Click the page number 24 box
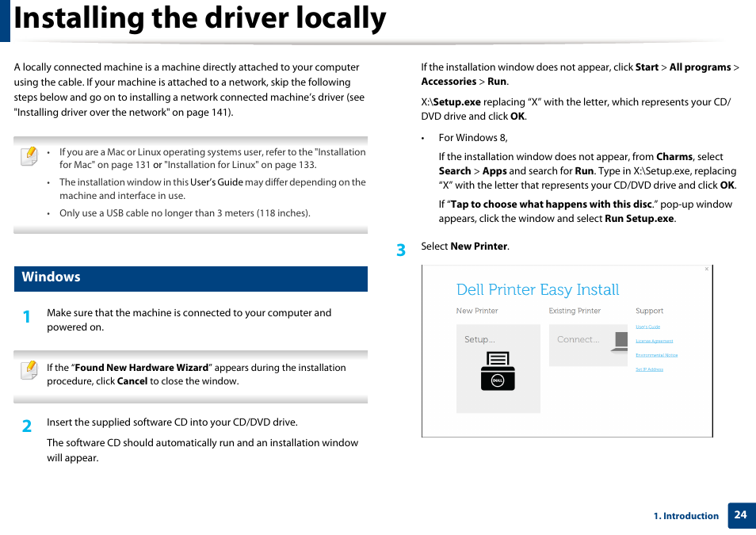The height and width of the screenshot is (535, 756). pos(741,516)
